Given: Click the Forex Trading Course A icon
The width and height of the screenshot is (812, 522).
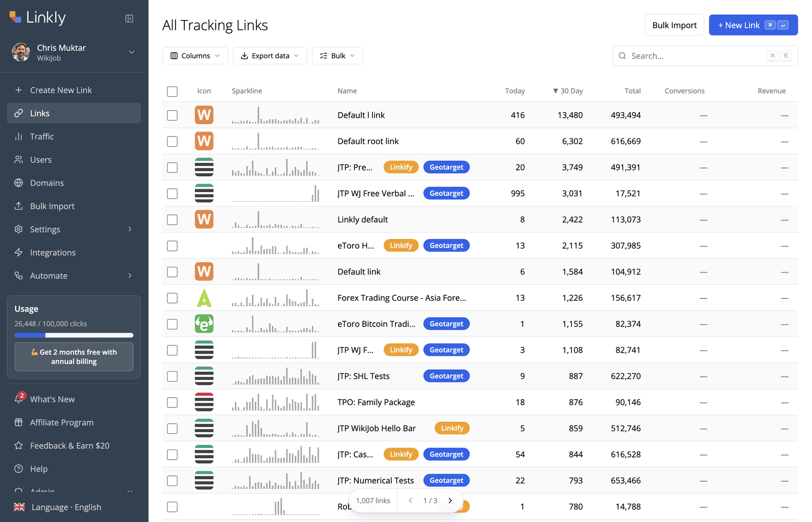Looking at the screenshot, I should pyautogui.click(x=204, y=298).
